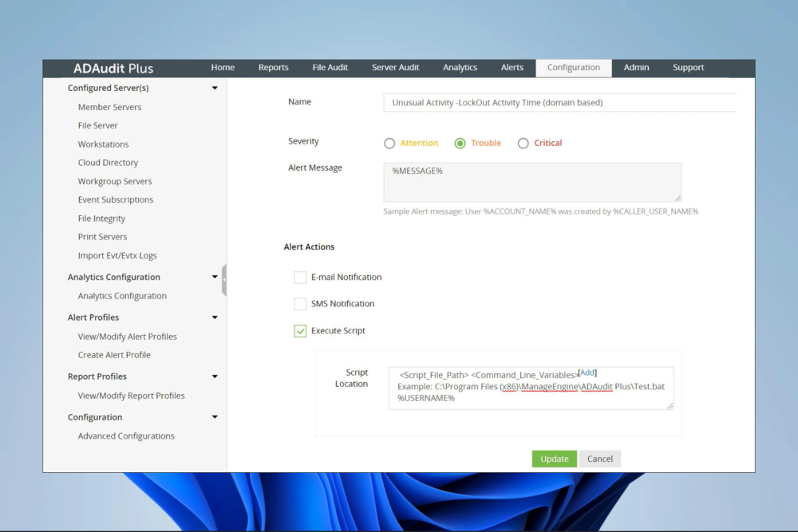Screen dimensions: 798x532
Task: Open the Home tab
Action: [x=223, y=67]
